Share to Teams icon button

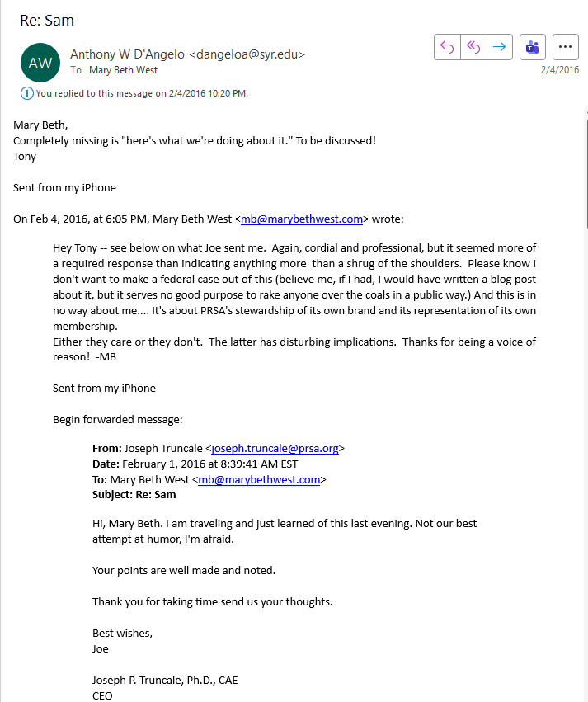[x=533, y=46]
